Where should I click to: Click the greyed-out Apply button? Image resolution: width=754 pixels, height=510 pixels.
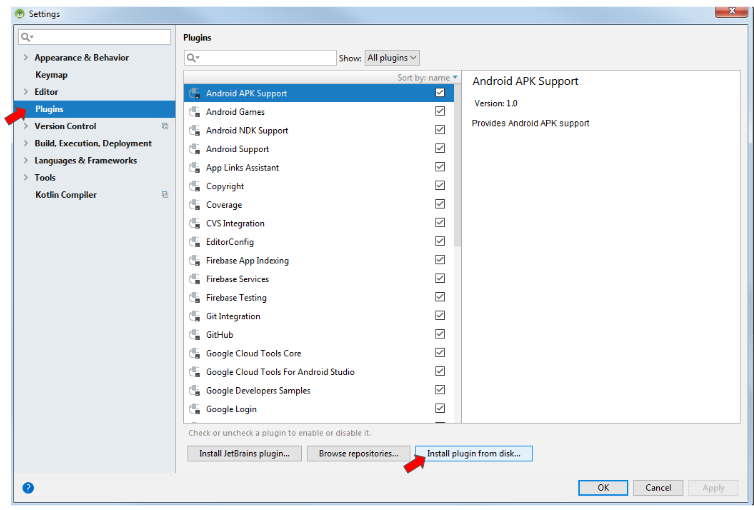click(713, 487)
